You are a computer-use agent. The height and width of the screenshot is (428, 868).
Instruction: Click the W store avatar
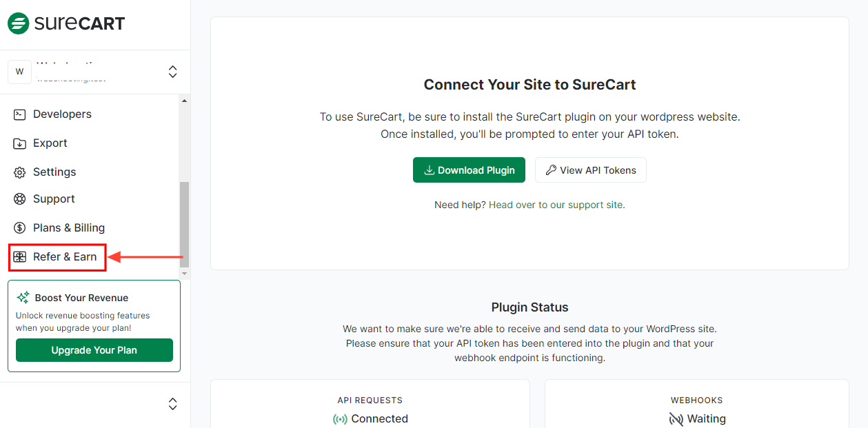coord(19,72)
